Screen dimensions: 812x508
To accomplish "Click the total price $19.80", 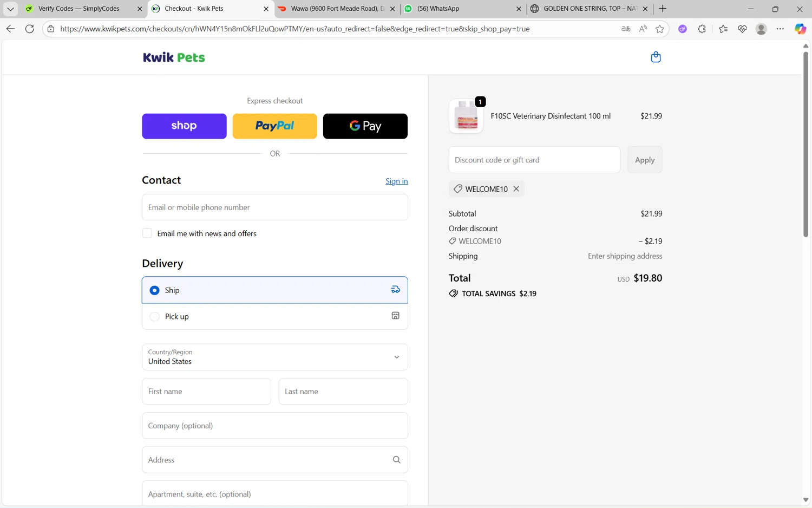I will [x=648, y=278].
